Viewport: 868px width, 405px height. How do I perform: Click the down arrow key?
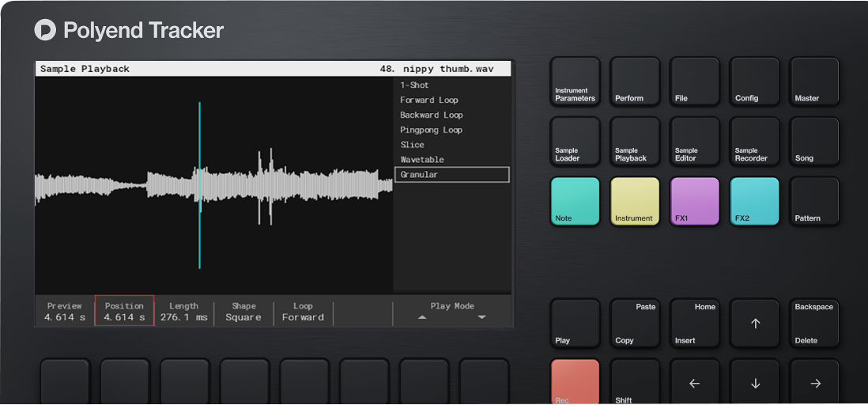pyautogui.click(x=754, y=382)
